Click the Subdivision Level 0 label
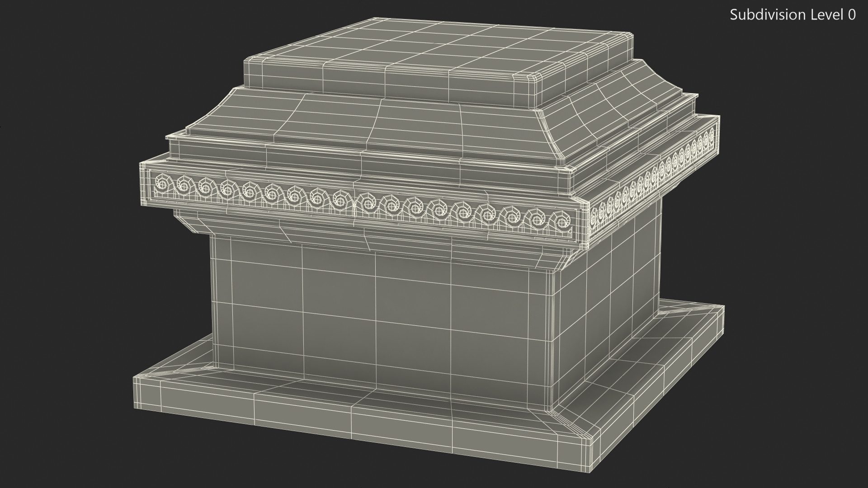Viewport: 868px width, 488px height. pyautogui.click(x=793, y=15)
